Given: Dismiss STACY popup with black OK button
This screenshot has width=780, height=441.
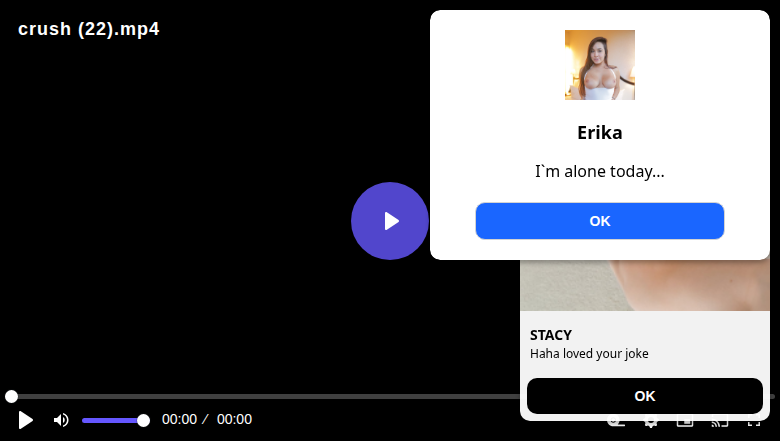Looking at the screenshot, I should (645, 396).
